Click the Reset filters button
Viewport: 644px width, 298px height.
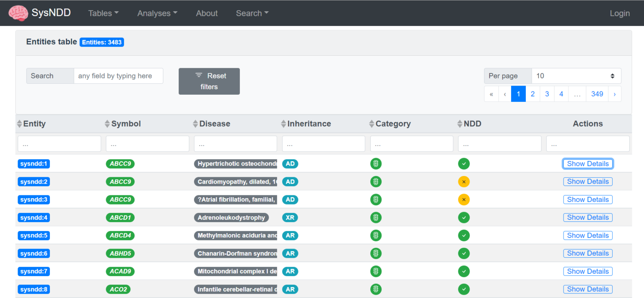point(209,81)
